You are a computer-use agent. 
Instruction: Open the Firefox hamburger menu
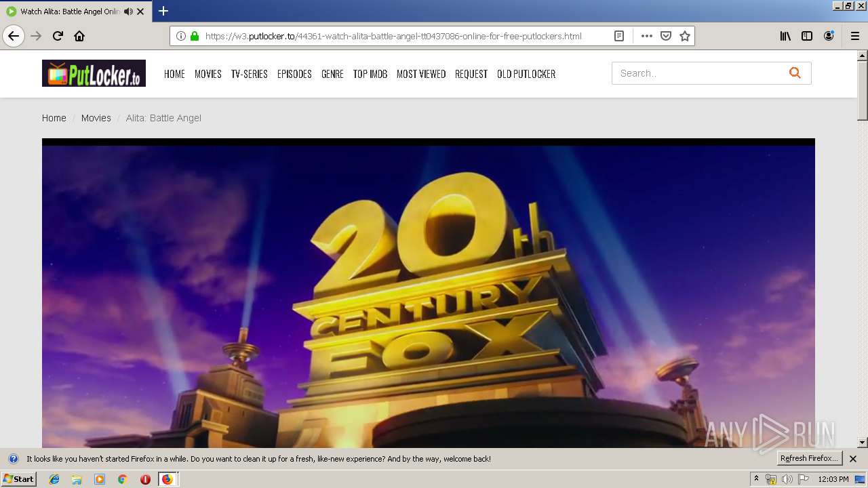point(855,36)
